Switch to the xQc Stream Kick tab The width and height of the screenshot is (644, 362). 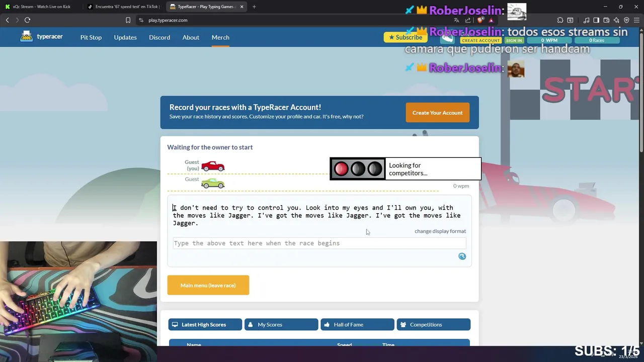[x=41, y=7]
